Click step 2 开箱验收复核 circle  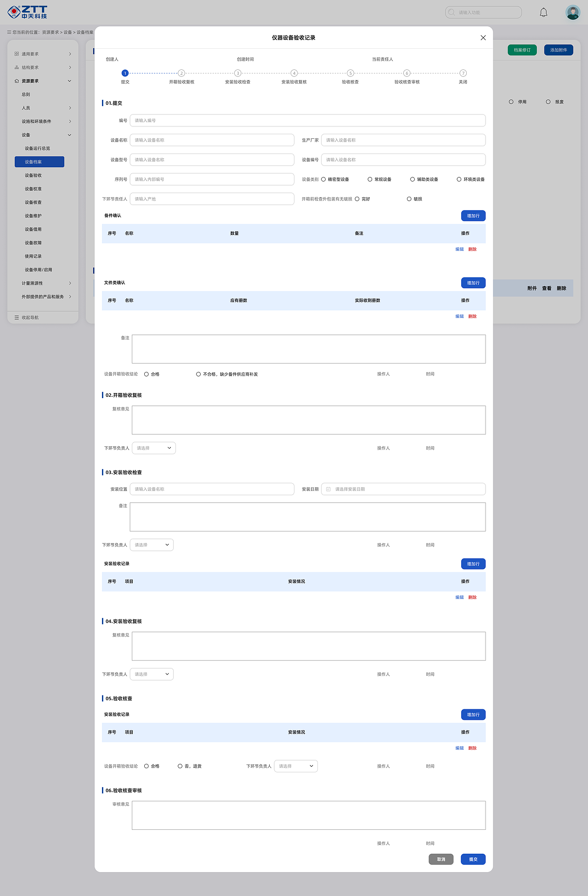click(x=181, y=73)
